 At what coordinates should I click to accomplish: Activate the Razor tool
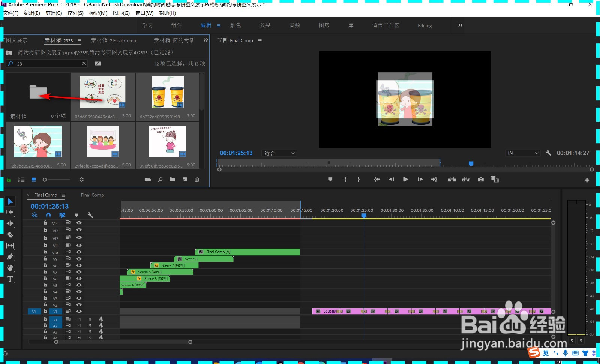point(10,235)
